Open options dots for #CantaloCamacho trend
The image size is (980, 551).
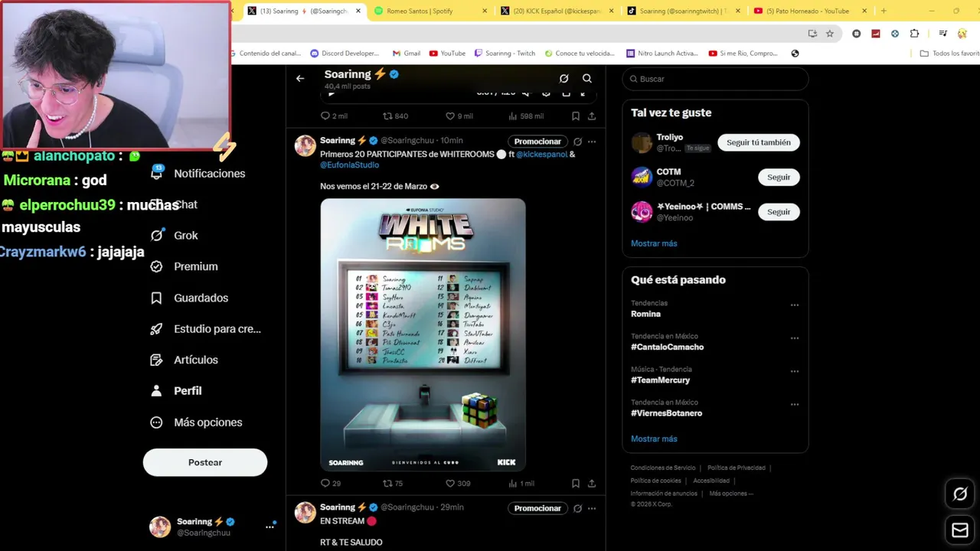pos(795,338)
